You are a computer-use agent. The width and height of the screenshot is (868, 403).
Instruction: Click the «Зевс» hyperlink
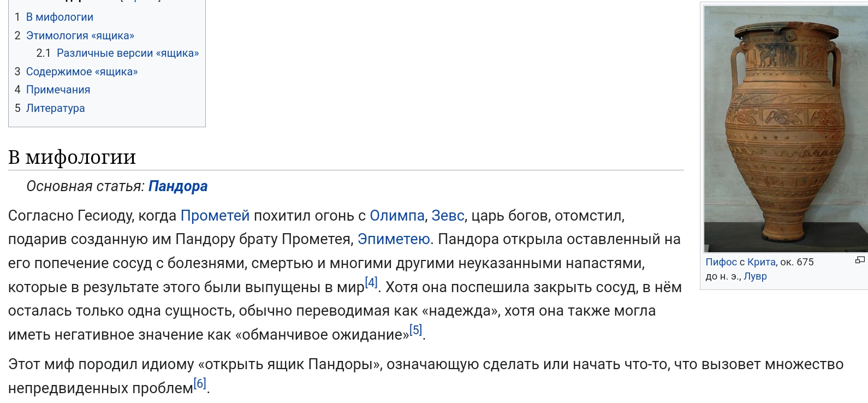[448, 216]
